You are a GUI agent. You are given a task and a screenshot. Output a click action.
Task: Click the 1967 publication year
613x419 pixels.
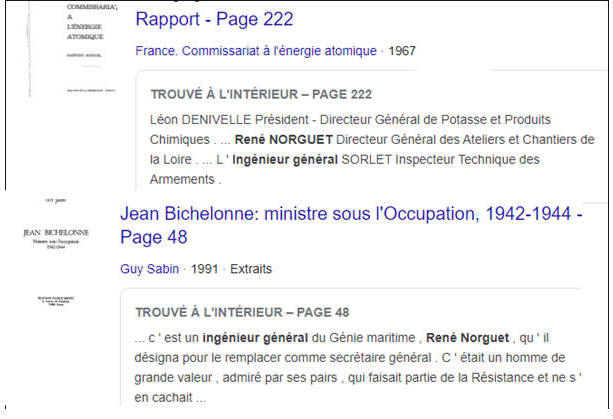point(401,51)
